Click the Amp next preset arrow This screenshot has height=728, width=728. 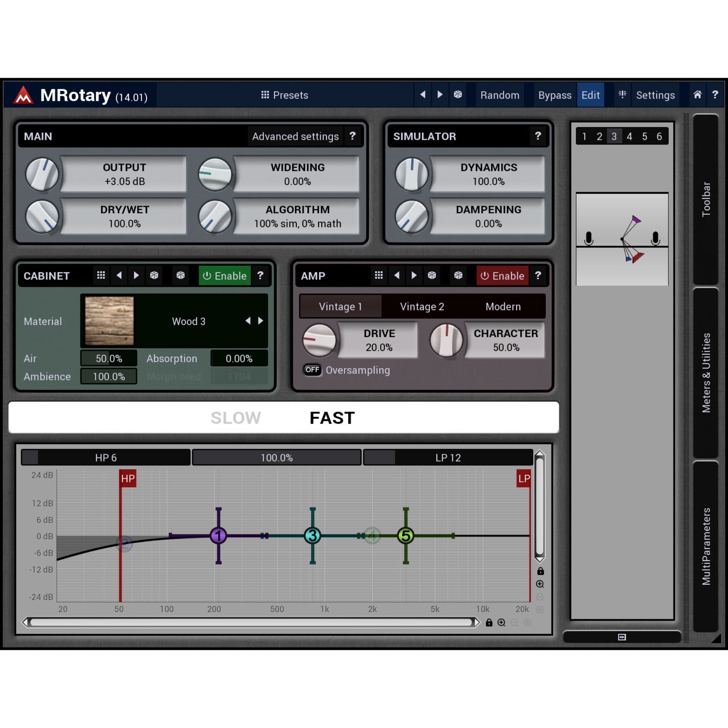click(414, 276)
